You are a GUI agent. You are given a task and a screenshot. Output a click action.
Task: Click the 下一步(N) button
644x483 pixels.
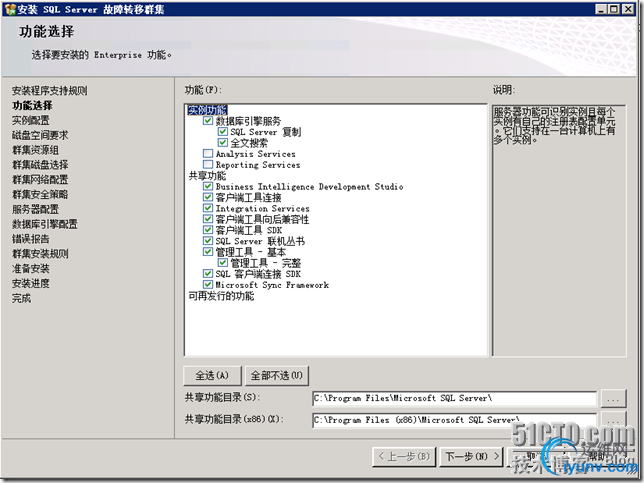472,457
